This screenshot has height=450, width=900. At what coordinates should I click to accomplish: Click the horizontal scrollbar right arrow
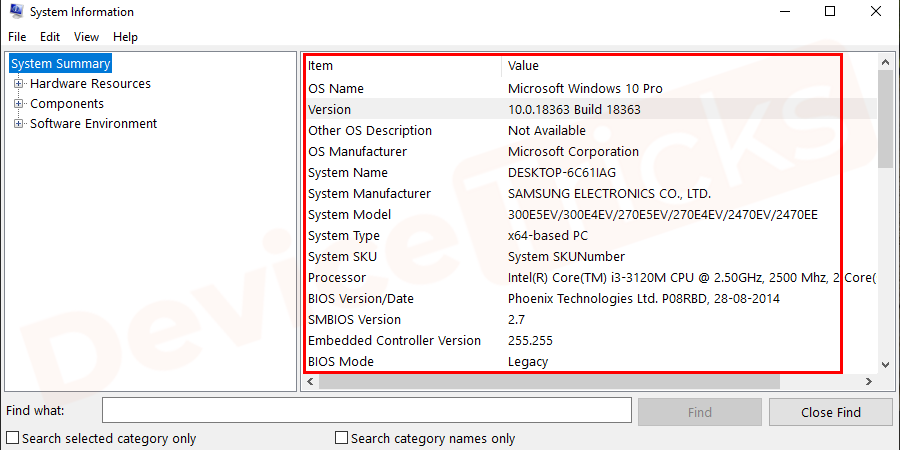[x=868, y=382]
